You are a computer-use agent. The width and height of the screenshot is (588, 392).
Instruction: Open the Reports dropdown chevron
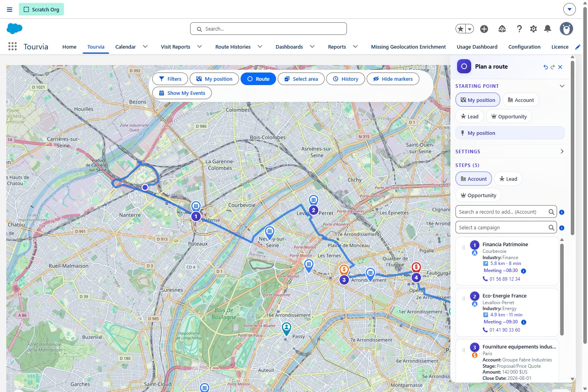click(x=355, y=47)
